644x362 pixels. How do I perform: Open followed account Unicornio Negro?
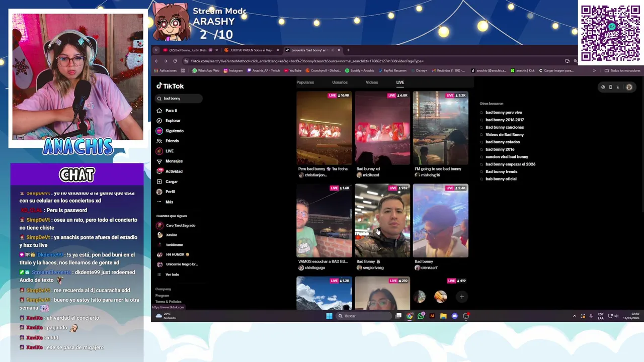click(177, 264)
